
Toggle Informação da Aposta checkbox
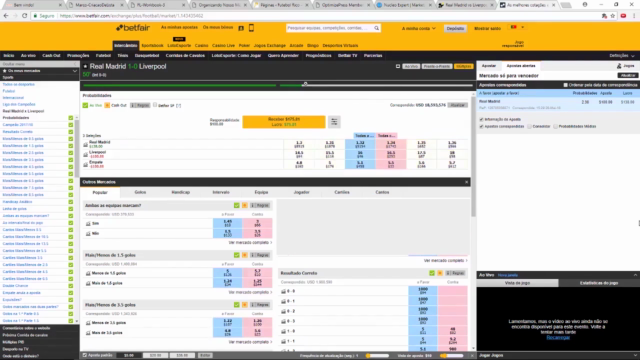click(x=481, y=120)
